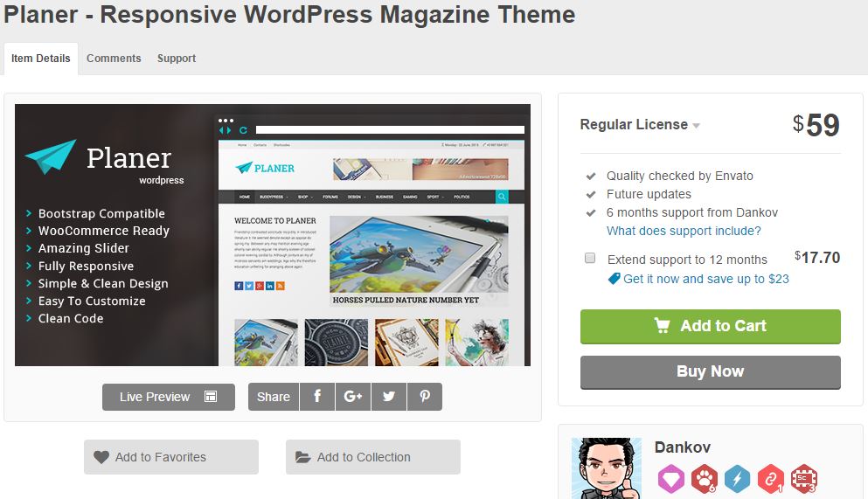Click the cart icon on Add to Cart
Screen dimensions: 868x499
pos(662,325)
